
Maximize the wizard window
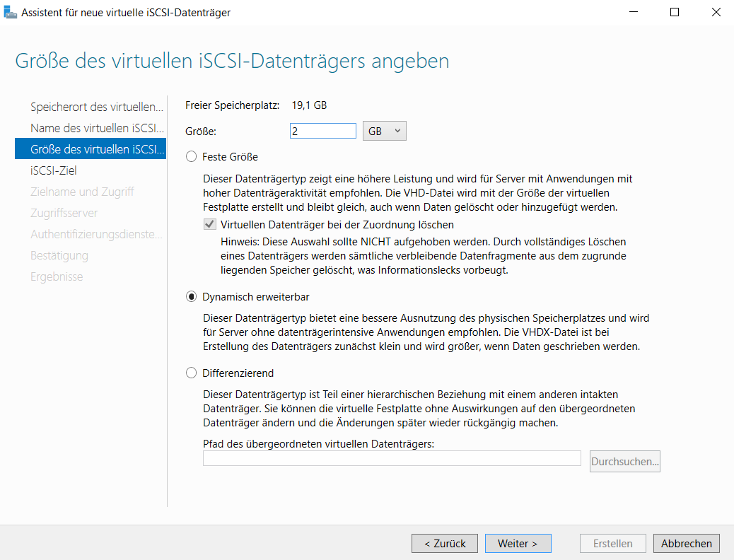click(x=675, y=12)
